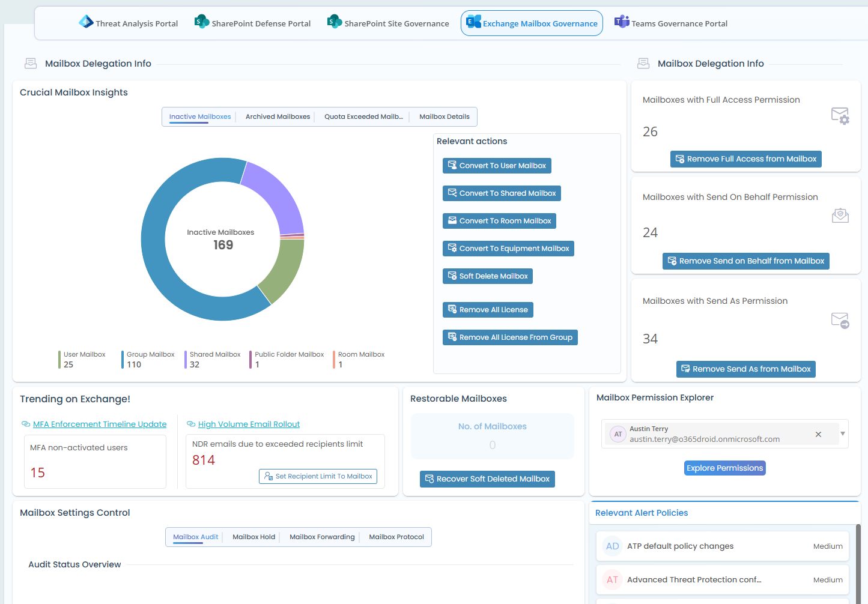The height and width of the screenshot is (604, 868).
Task: Select the SharePoint Site Governance portal tab
Action: (388, 23)
